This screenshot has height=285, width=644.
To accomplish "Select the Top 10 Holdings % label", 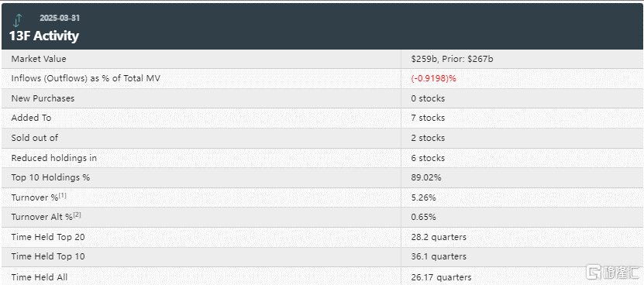I will coord(50,178).
